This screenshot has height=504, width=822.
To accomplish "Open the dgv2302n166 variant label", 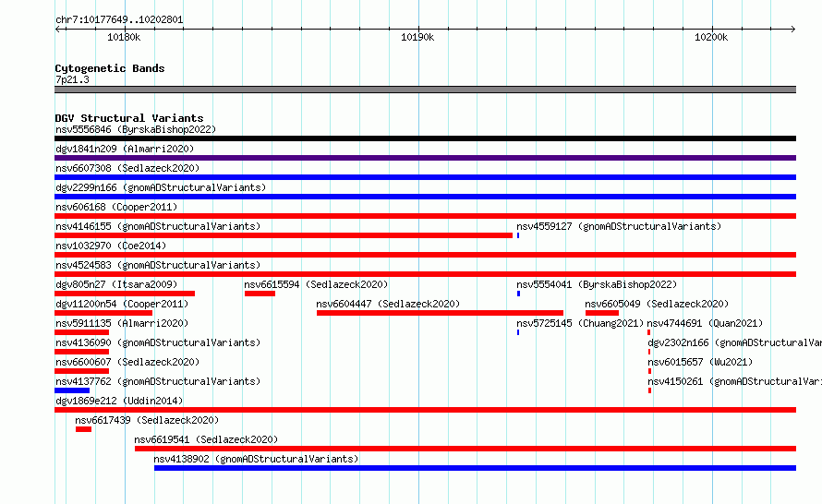I will (734, 342).
